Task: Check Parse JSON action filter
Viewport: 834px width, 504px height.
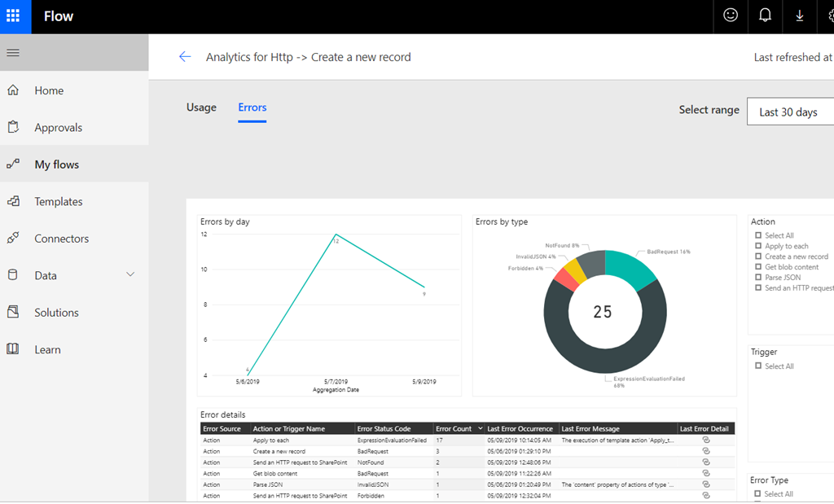Action: pos(758,277)
